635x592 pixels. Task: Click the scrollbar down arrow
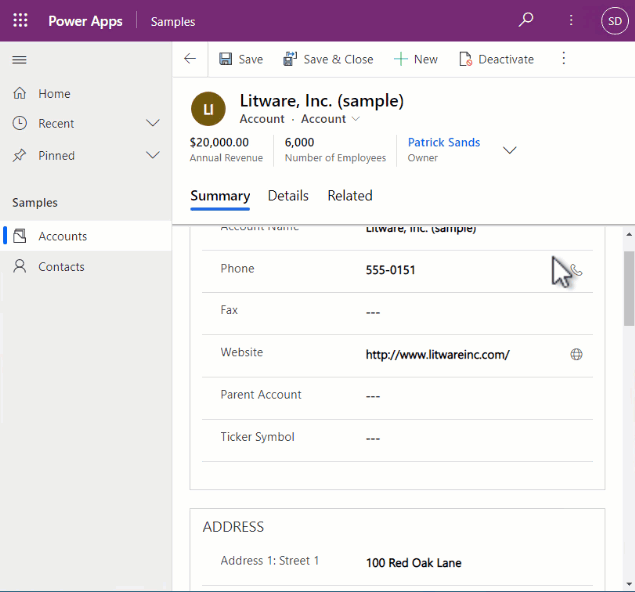(629, 584)
